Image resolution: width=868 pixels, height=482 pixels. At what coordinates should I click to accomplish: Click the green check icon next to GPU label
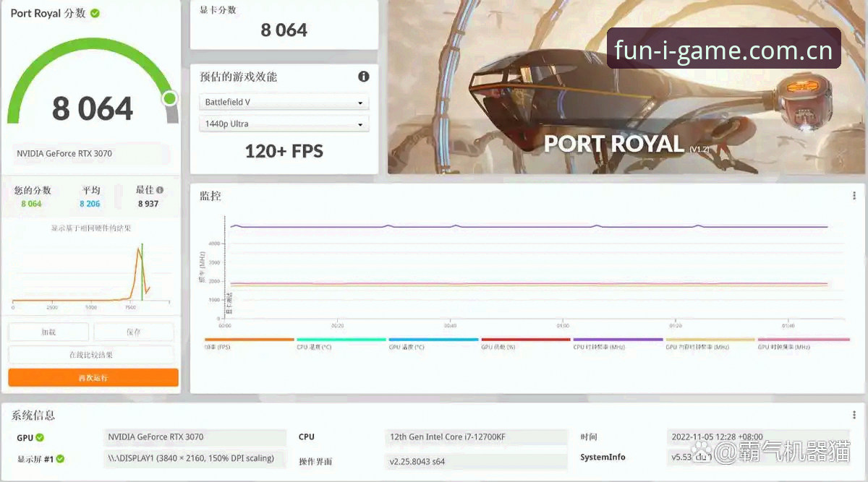[40, 437]
